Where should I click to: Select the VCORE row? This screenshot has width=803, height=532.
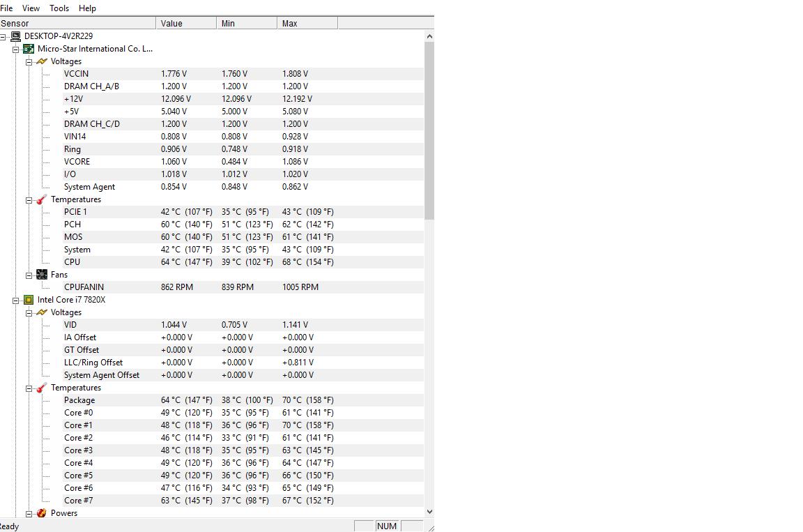pyautogui.click(x=243, y=162)
